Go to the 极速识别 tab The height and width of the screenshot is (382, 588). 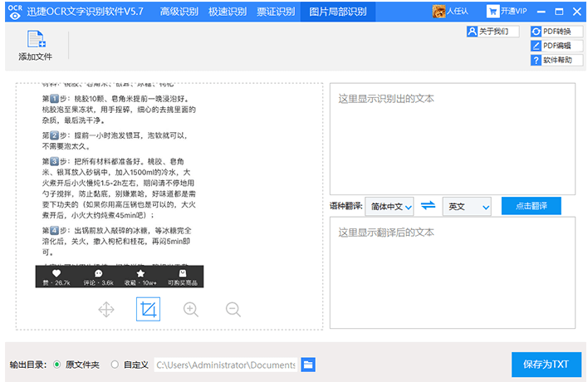(x=226, y=11)
